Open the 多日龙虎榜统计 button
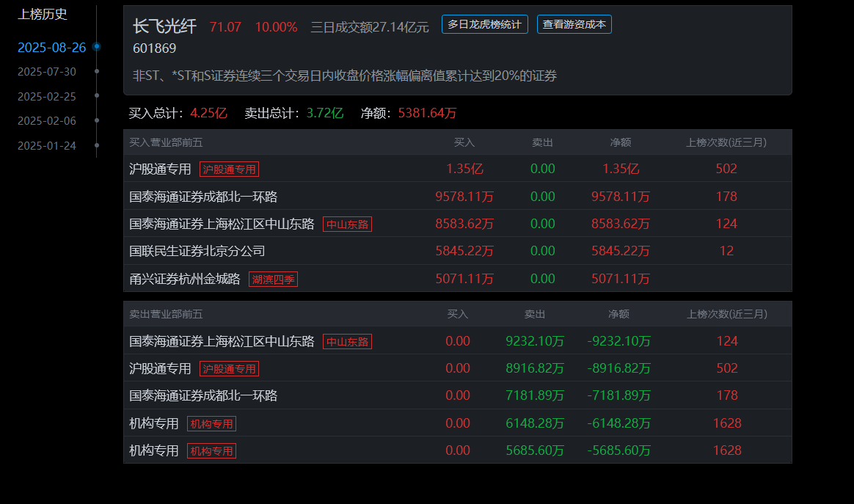The width and height of the screenshot is (854, 504). coord(485,24)
